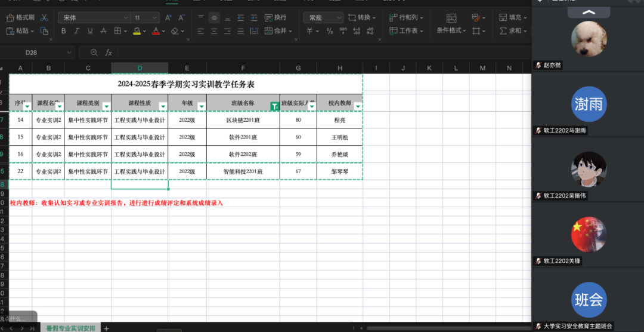
Task: Decrease font size with A- icon
Action: click(x=181, y=18)
